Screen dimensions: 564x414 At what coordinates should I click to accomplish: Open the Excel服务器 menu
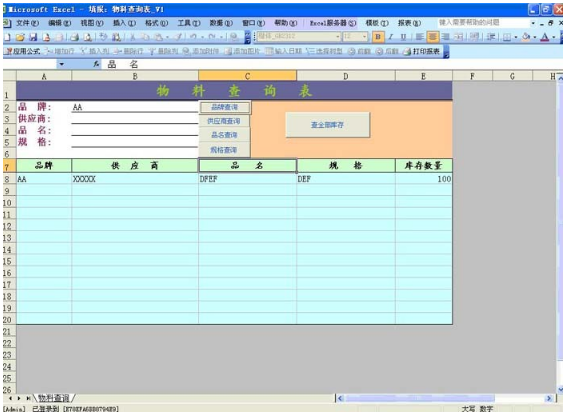[x=333, y=23]
